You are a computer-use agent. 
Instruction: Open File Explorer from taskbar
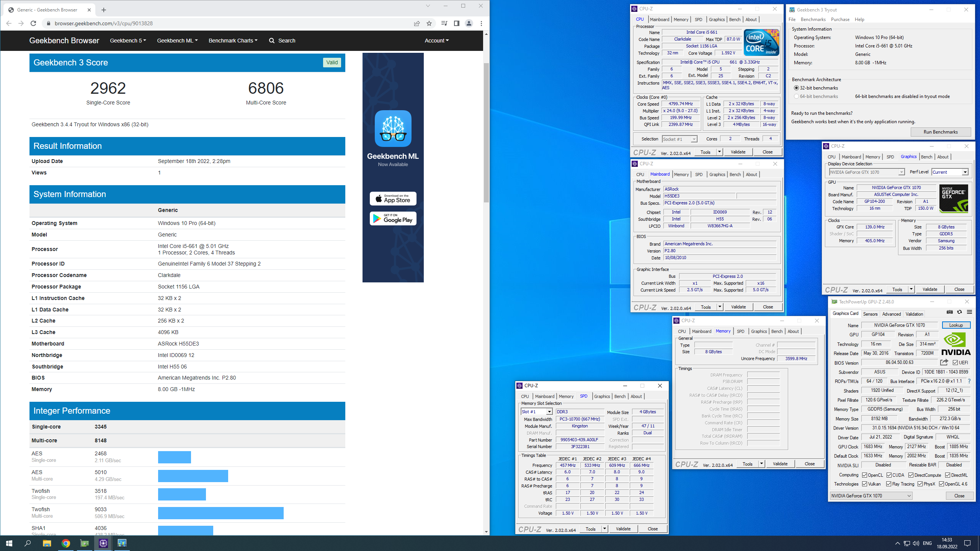tap(47, 543)
